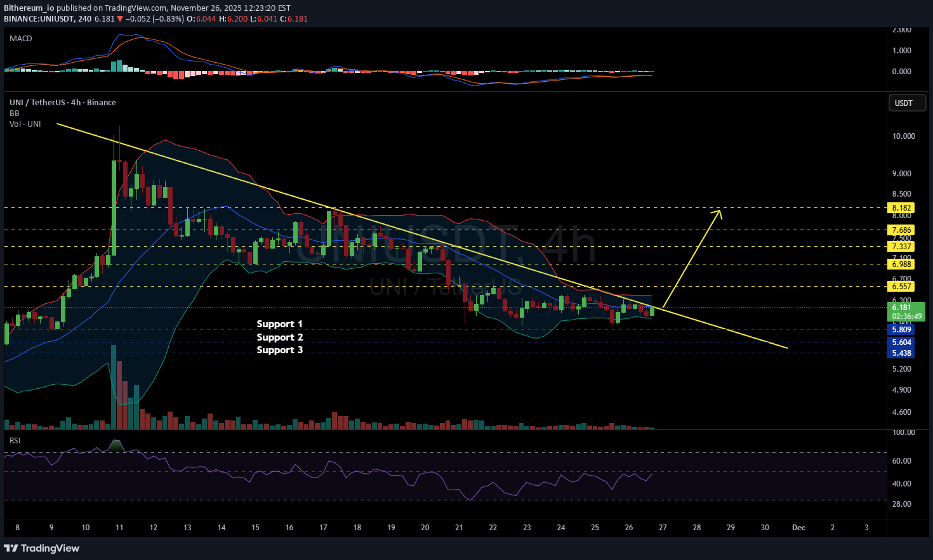Select the RSI indicator label
933x560 pixels.
(x=15, y=440)
